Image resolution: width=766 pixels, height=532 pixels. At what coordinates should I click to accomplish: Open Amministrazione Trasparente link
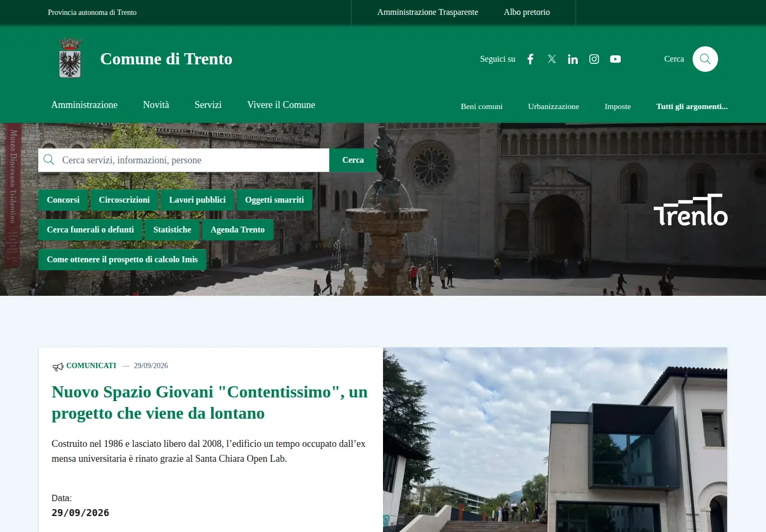[x=428, y=12]
